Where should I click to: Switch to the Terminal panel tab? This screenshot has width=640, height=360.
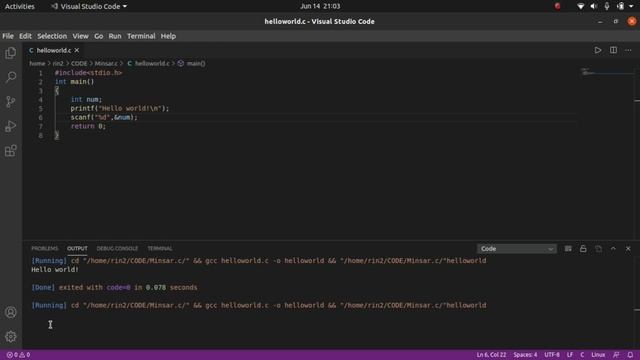[x=160, y=249]
